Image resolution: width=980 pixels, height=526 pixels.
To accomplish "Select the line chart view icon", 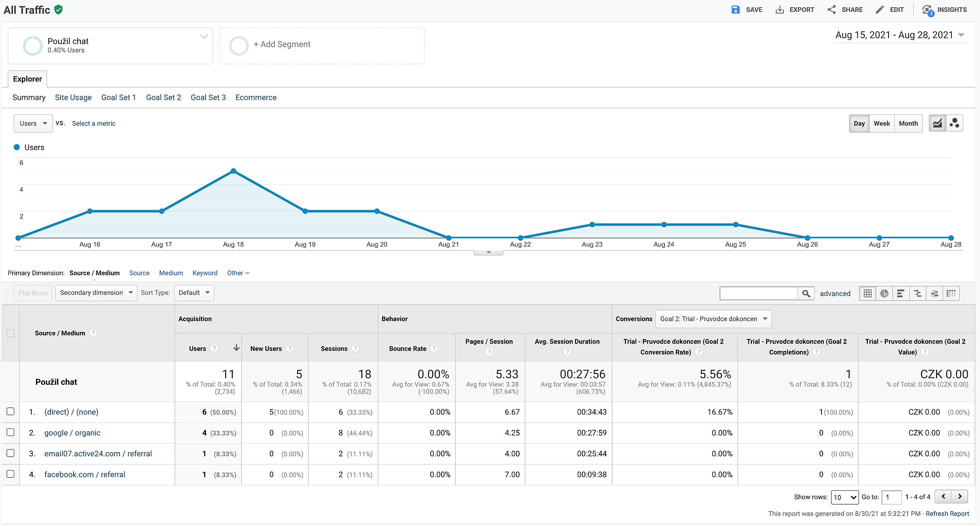I will point(938,123).
